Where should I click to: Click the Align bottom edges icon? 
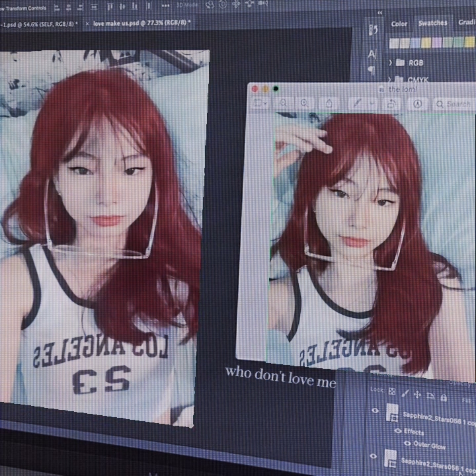point(135,6)
